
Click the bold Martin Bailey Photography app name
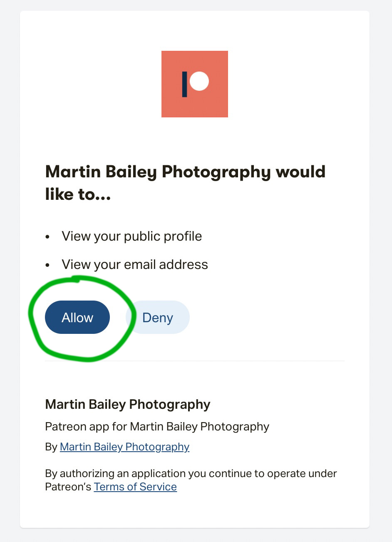point(128,404)
